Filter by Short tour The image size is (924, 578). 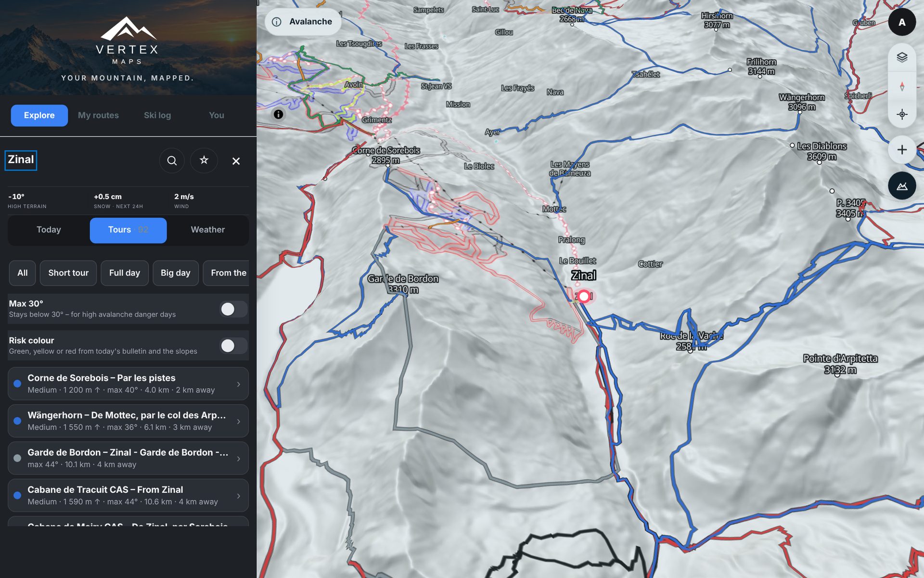68,273
